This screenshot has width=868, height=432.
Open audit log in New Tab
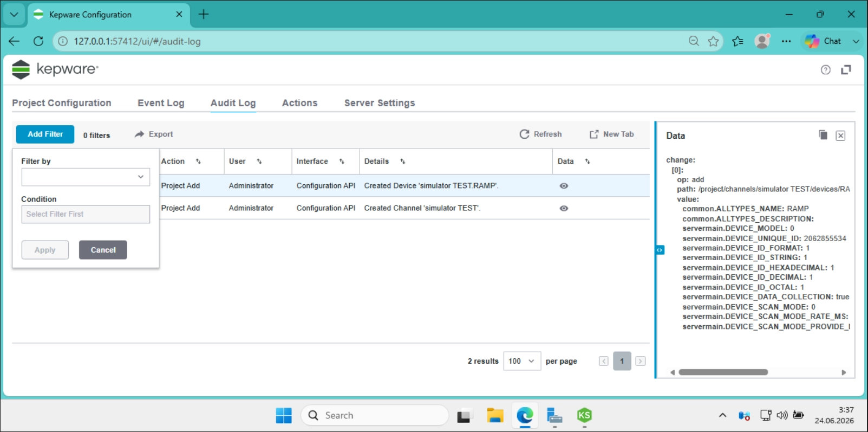point(611,134)
